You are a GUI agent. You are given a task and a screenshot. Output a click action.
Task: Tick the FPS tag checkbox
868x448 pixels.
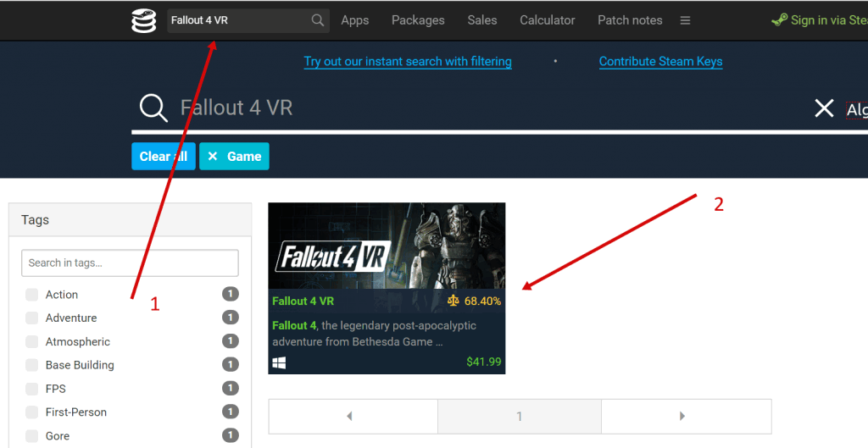[32, 388]
